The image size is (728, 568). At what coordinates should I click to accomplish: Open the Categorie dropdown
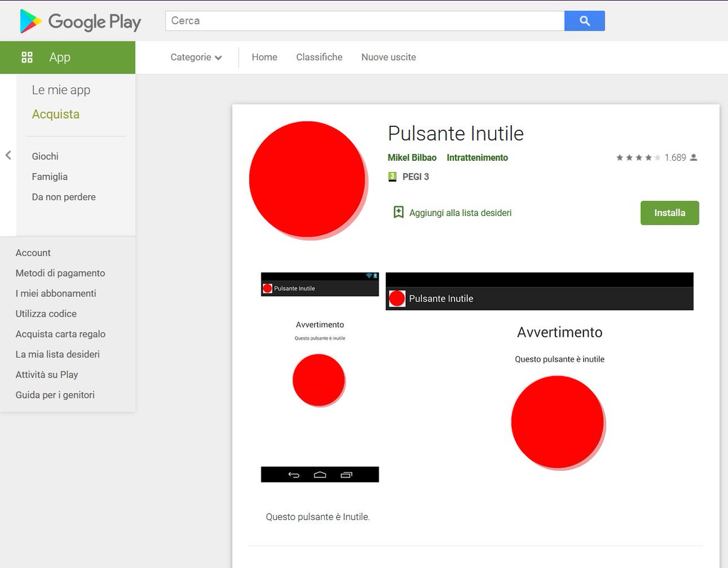point(196,57)
